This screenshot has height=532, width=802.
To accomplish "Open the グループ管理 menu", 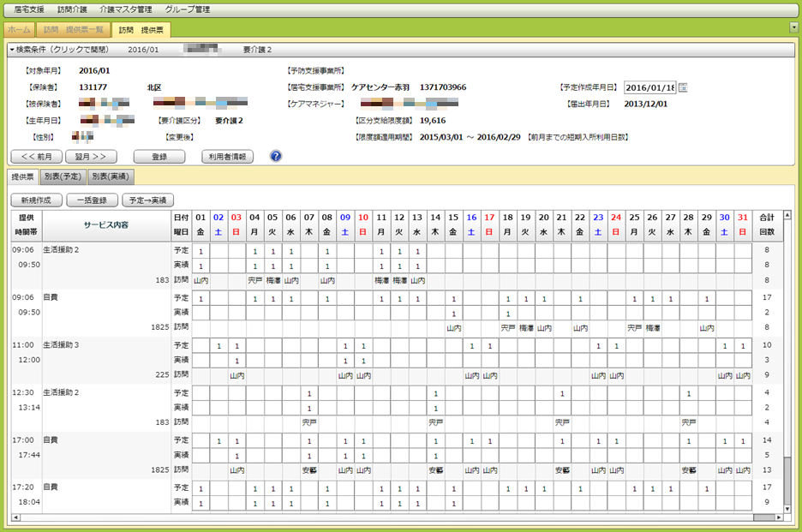I will click(x=189, y=9).
